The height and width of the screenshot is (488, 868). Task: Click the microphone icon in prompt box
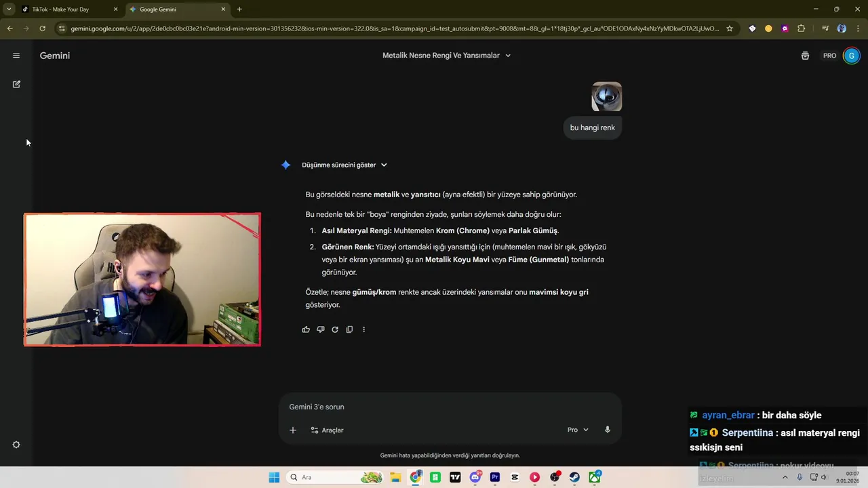(x=608, y=430)
